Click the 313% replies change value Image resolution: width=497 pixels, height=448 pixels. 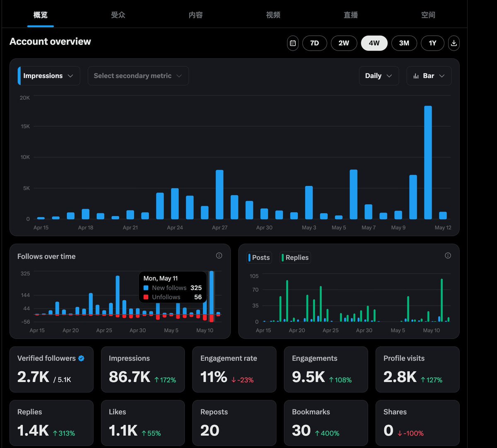click(64, 433)
